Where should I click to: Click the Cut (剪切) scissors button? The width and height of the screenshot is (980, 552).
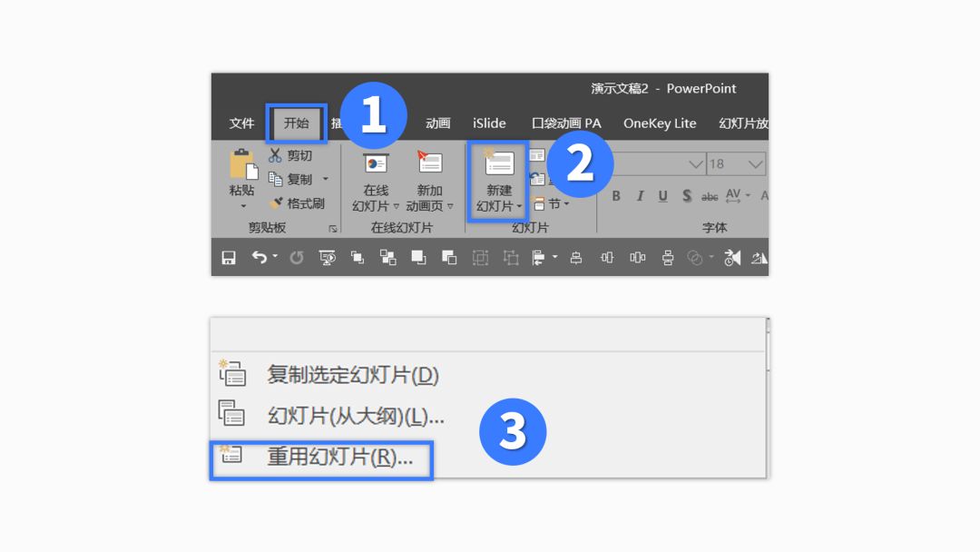pos(290,155)
